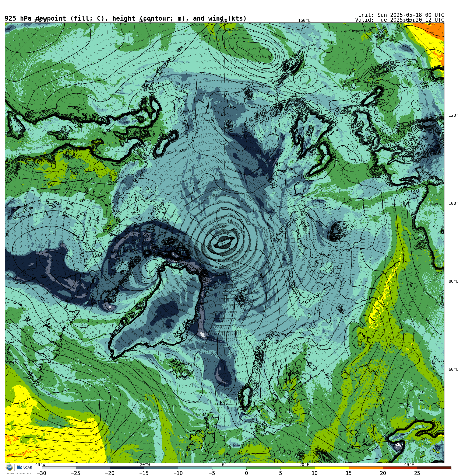The image size is (458, 476).
Task: Click the 20 colorbar tick label
Action: point(383,473)
